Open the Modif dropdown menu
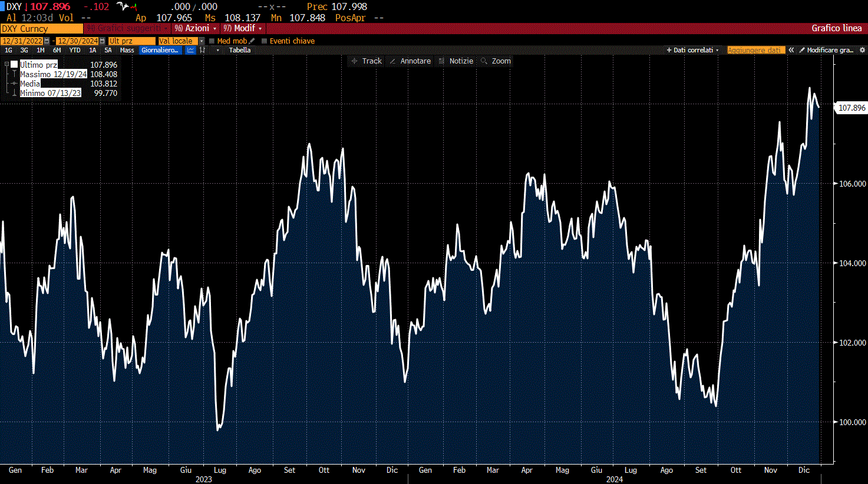 click(243, 28)
